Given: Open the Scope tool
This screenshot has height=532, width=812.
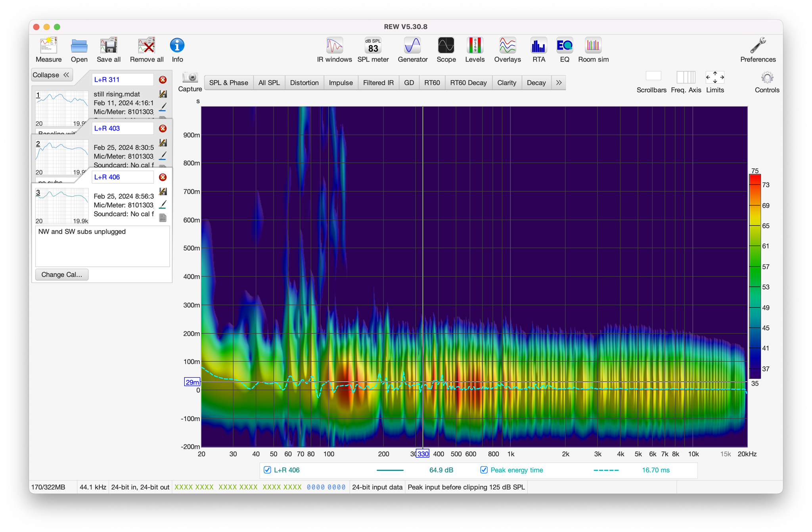Looking at the screenshot, I should 446,50.
